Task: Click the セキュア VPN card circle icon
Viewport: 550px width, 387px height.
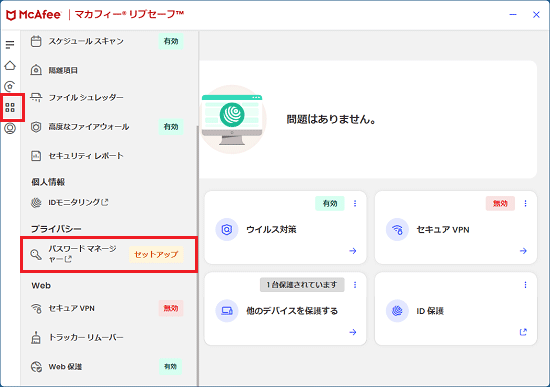Action: [x=397, y=230]
